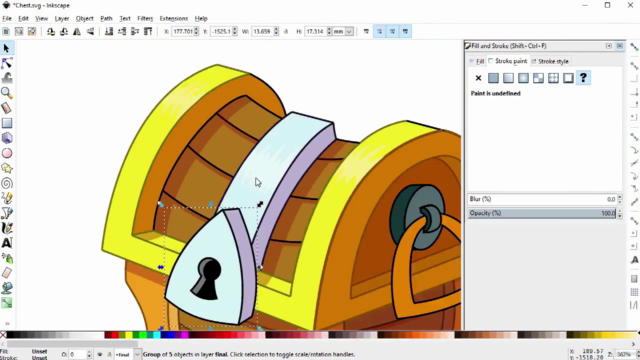Screen dimensions: 640x360
Task: Open the units mm dropdown
Action: coord(349,31)
